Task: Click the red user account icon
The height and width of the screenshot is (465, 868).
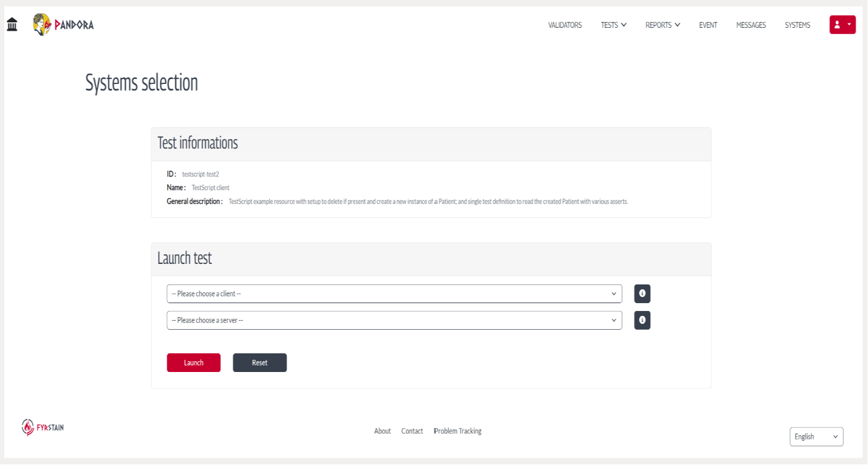Action: coord(837,25)
